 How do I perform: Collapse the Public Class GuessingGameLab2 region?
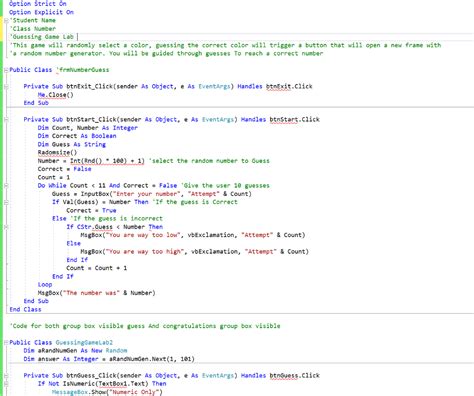click(6, 342)
